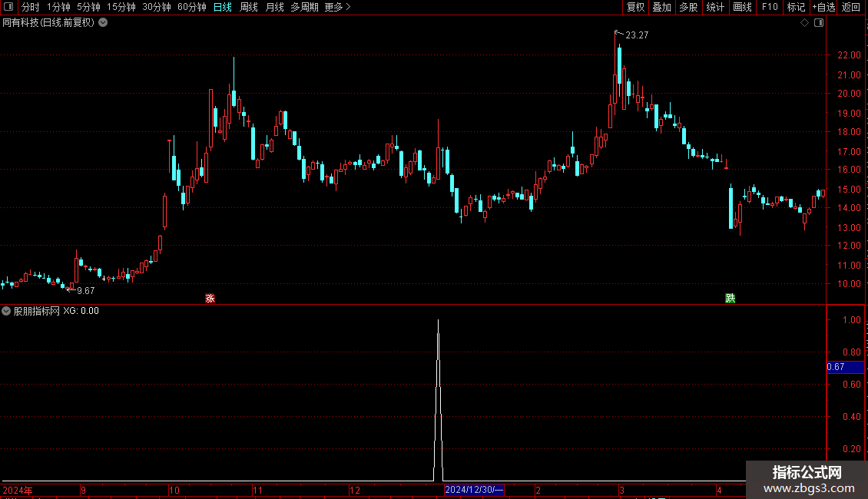Open the 画线 drawing tools

coord(742,7)
